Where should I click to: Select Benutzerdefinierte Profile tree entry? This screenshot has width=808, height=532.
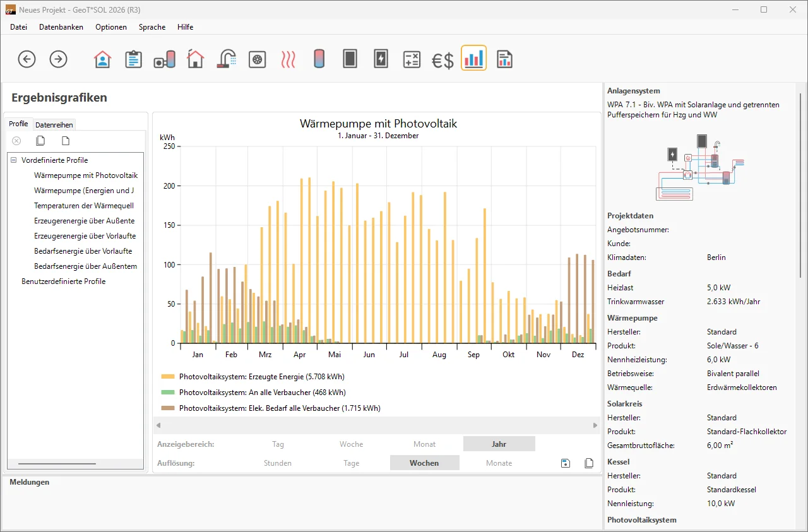[63, 281]
